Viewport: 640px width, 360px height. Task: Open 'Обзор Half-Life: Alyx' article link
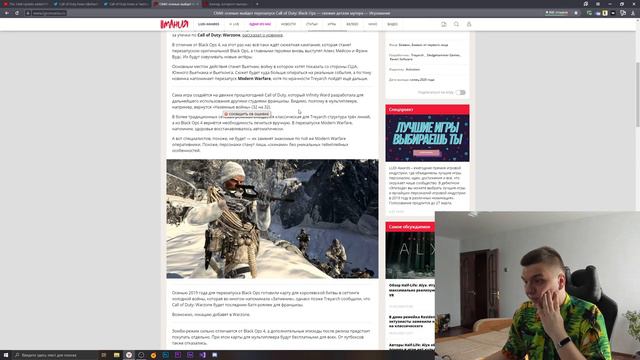tap(412, 290)
